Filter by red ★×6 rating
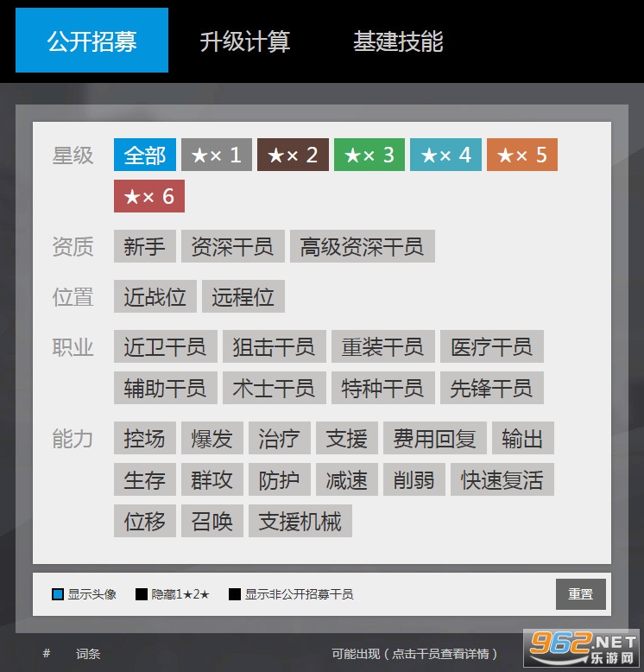644x672 pixels. 149,197
